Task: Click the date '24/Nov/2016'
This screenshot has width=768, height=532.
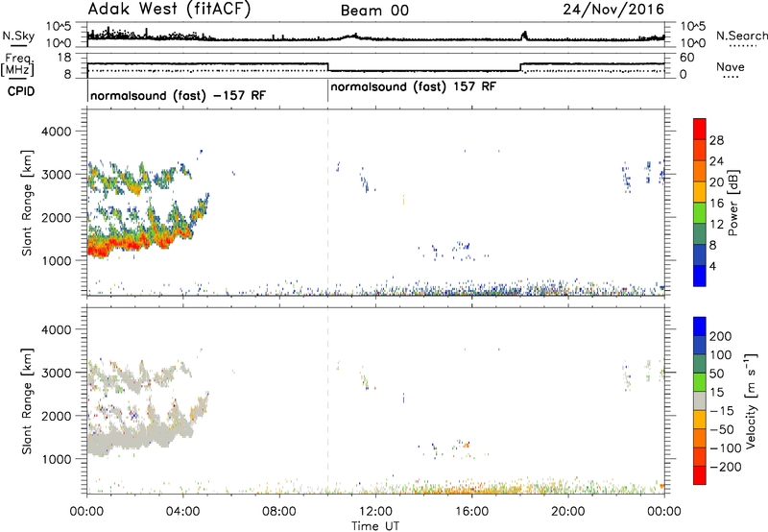Action: pos(613,10)
